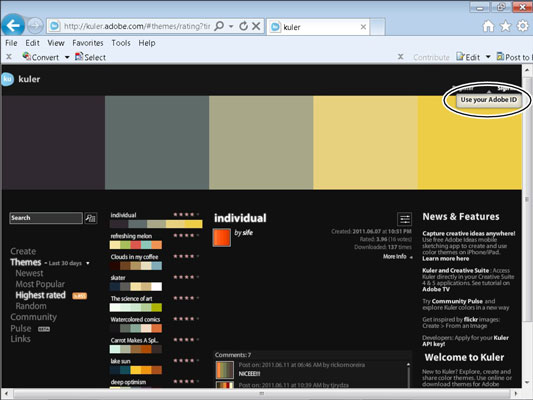Image resolution: width=533 pixels, height=400 pixels.
Task: Click the sife author avatar square
Action: tap(222, 237)
